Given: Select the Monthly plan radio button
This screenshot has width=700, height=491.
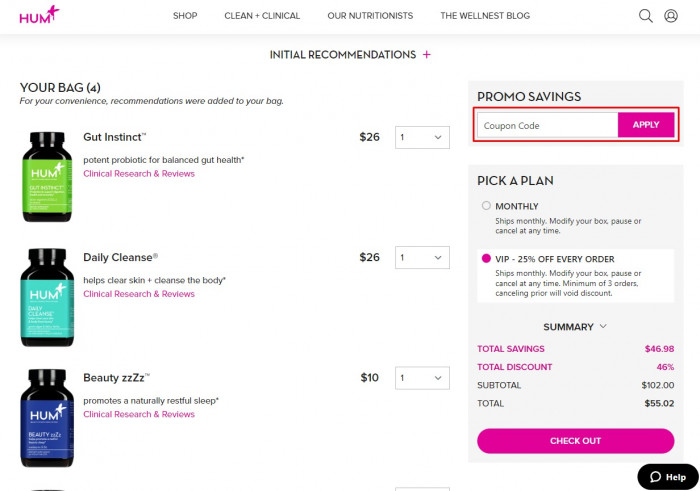Looking at the screenshot, I should [x=486, y=206].
